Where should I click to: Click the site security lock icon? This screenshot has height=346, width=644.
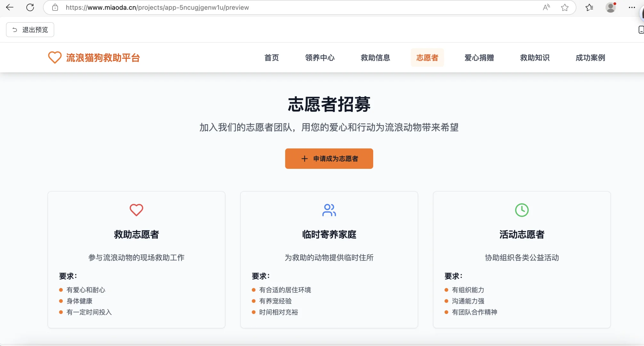coord(55,7)
